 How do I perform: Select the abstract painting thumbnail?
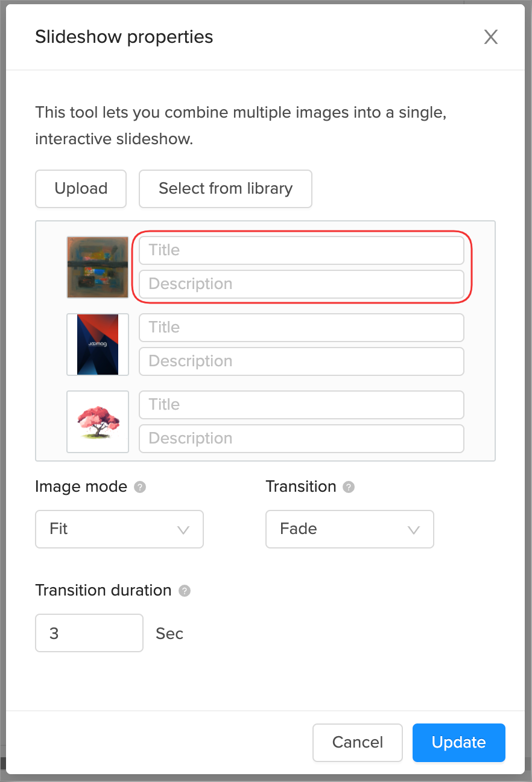98,267
